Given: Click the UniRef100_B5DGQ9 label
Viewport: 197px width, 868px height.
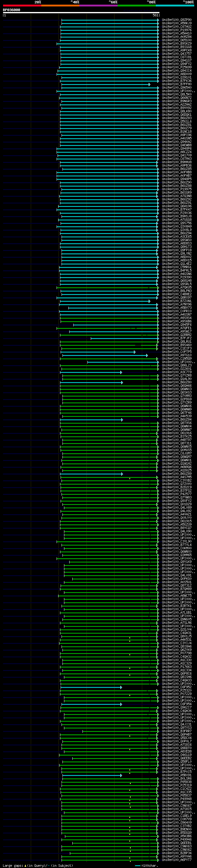Looking at the screenshot, I should (176, 833).
